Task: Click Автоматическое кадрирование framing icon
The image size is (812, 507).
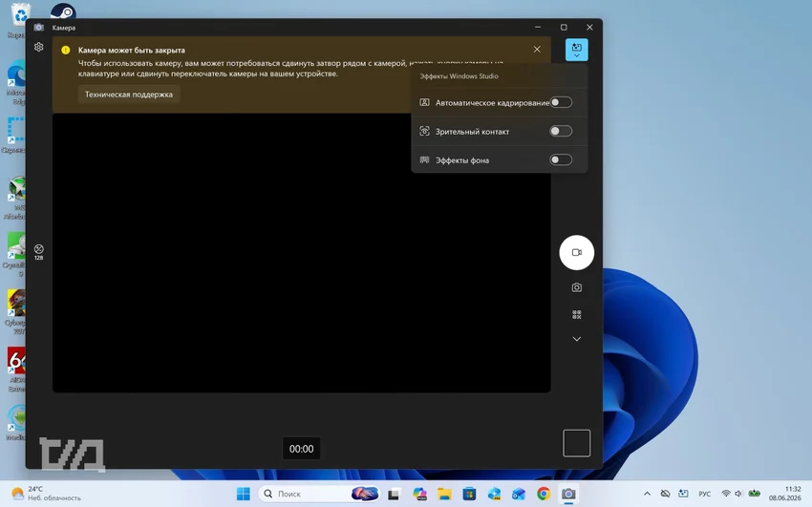Action: tap(424, 102)
